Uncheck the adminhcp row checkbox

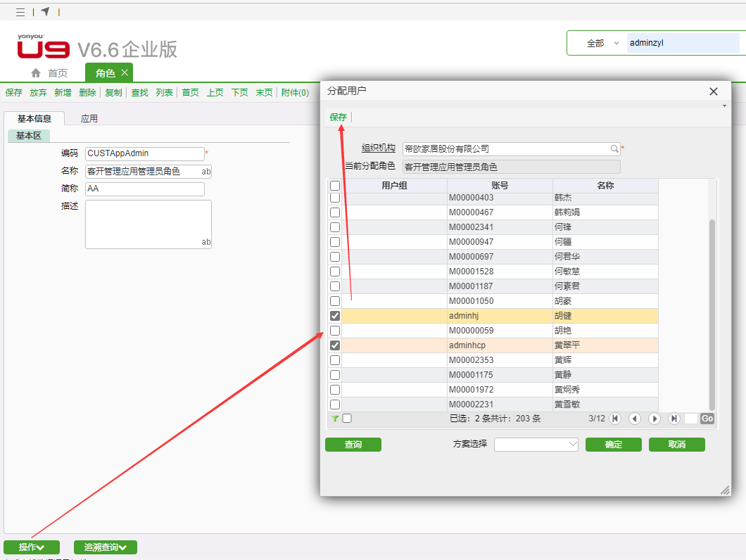[335, 345]
